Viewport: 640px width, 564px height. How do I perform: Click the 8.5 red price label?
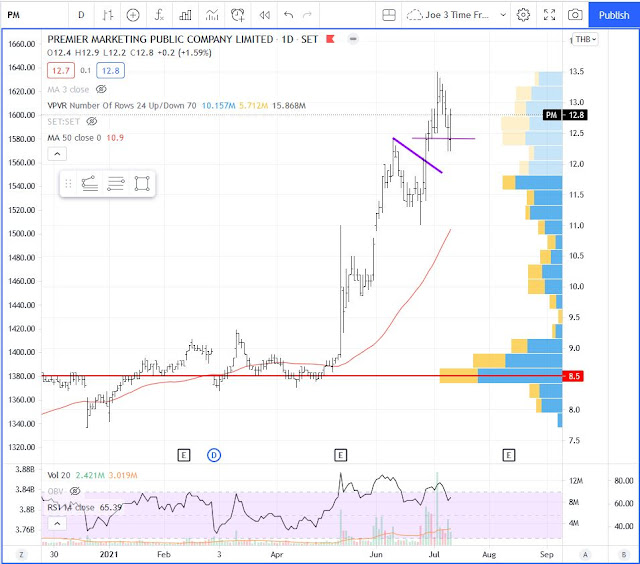point(573,376)
